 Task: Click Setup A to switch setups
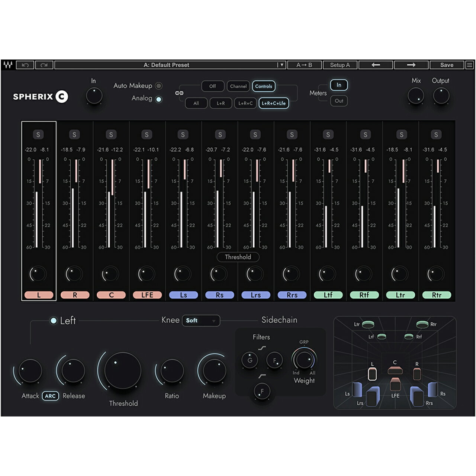pyautogui.click(x=339, y=65)
